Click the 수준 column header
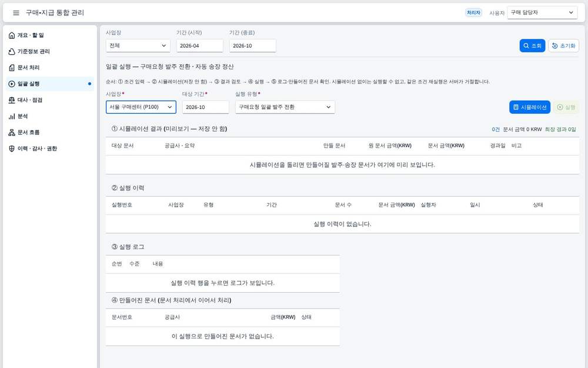Viewport: 588px width, 368px height. (134, 264)
